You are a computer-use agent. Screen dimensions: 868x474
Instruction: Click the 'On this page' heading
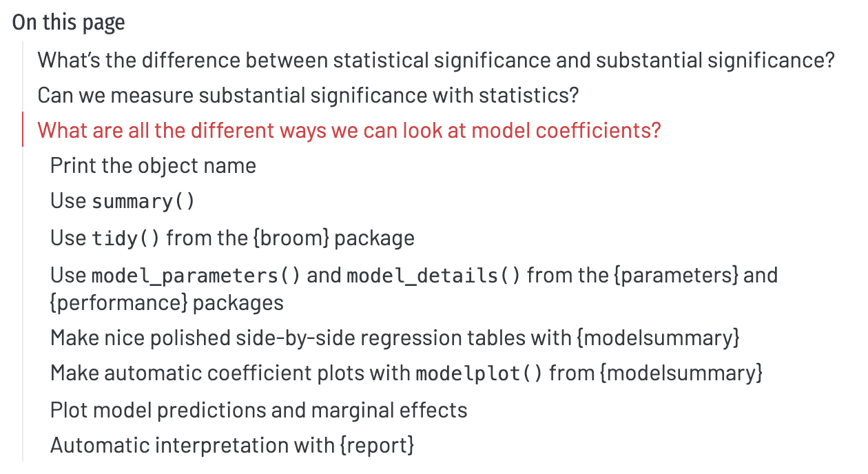[69, 22]
